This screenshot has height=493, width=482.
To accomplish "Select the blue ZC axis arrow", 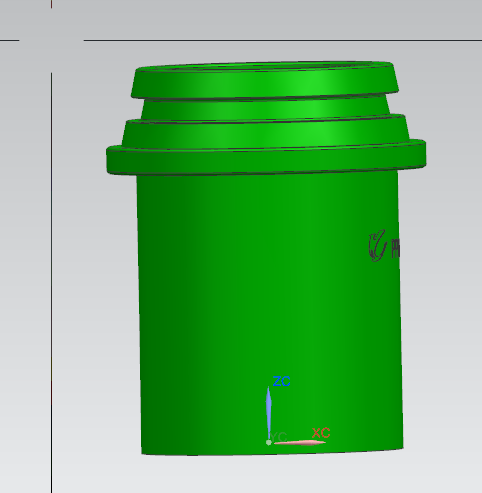I will coord(269,413).
